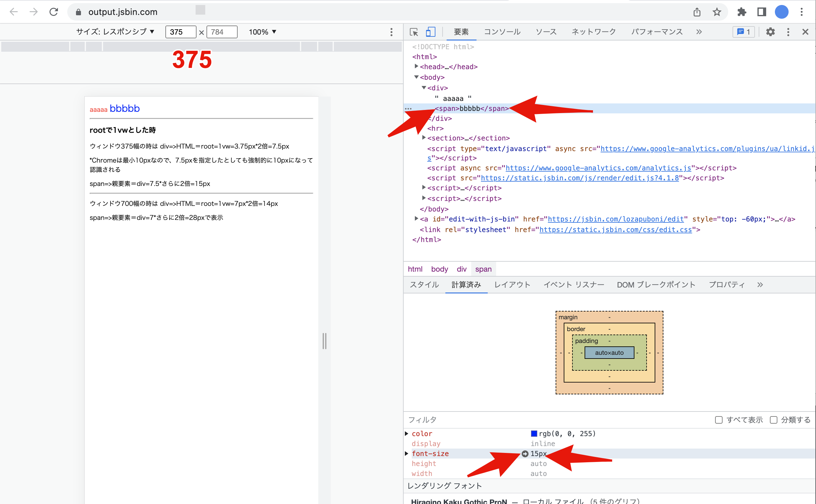The image size is (816, 504).
Task: Expand the head element node
Action: (x=416, y=66)
